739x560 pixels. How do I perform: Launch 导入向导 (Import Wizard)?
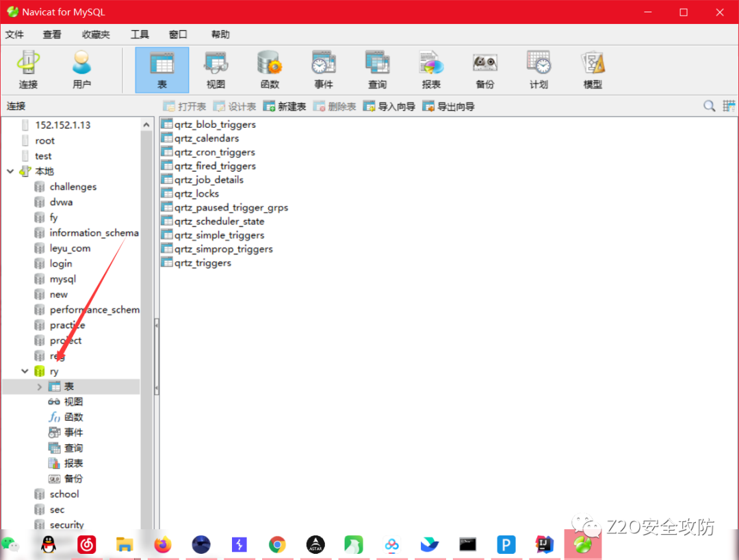(x=389, y=107)
